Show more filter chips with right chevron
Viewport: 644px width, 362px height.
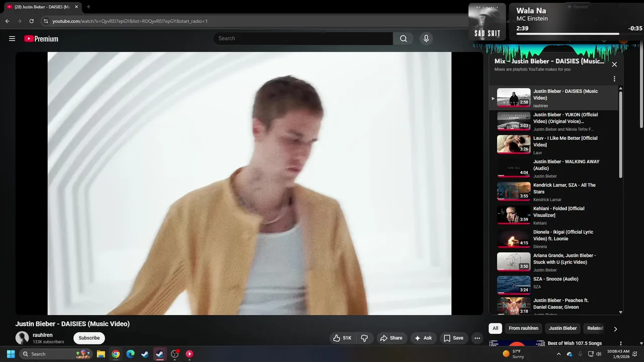pos(615,329)
